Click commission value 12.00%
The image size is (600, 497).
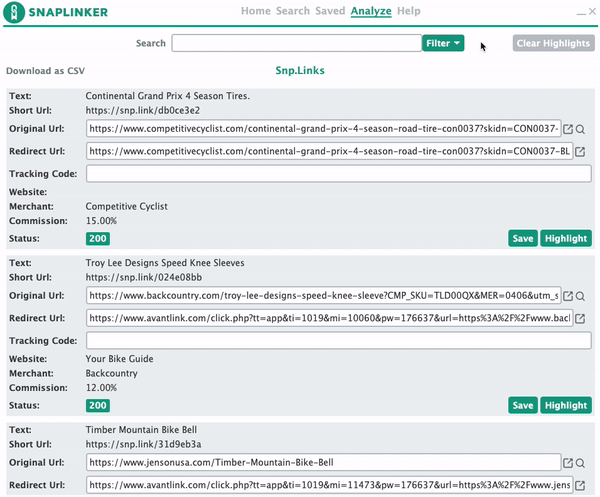coord(101,388)
